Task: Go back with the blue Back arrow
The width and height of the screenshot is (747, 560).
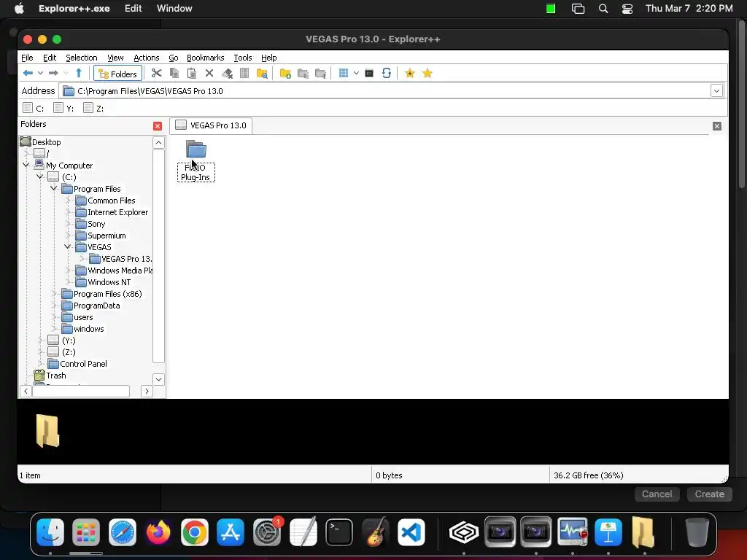Action: coord(28,74)
